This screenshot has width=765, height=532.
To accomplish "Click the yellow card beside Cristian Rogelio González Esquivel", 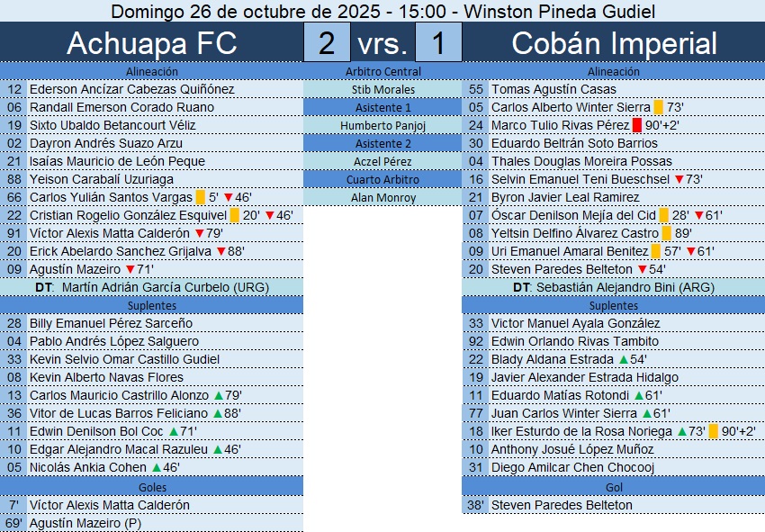I will (x=234, y=215).
